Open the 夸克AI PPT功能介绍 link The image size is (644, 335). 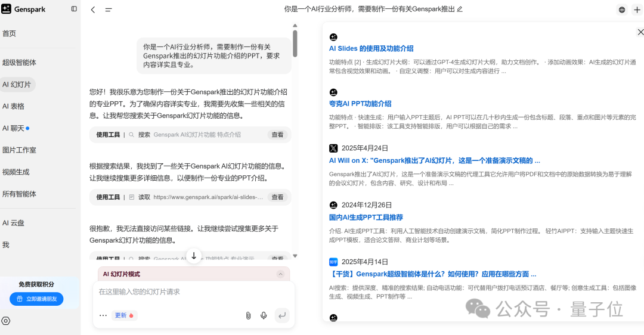(360, 104)
